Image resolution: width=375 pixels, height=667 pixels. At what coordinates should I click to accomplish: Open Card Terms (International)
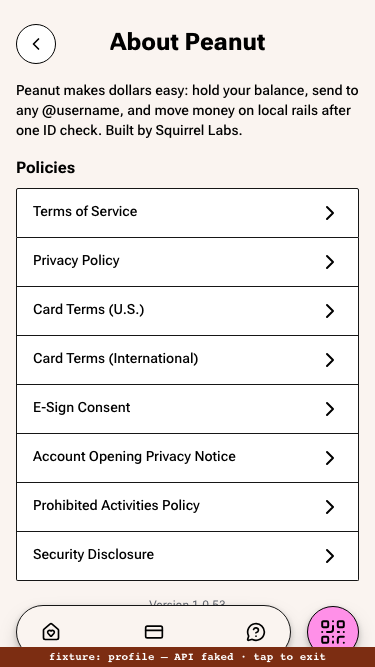tap(188, 360)
